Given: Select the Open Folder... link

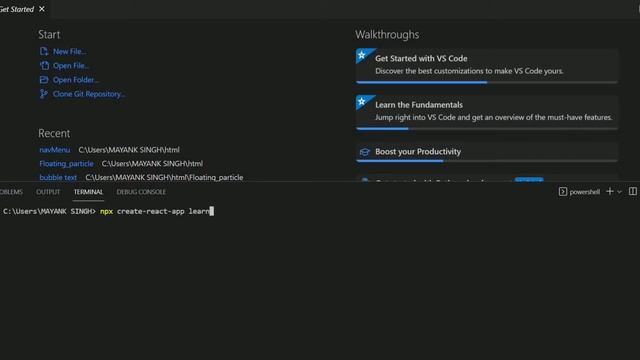Looking at the screenshot, I should 76,80.
